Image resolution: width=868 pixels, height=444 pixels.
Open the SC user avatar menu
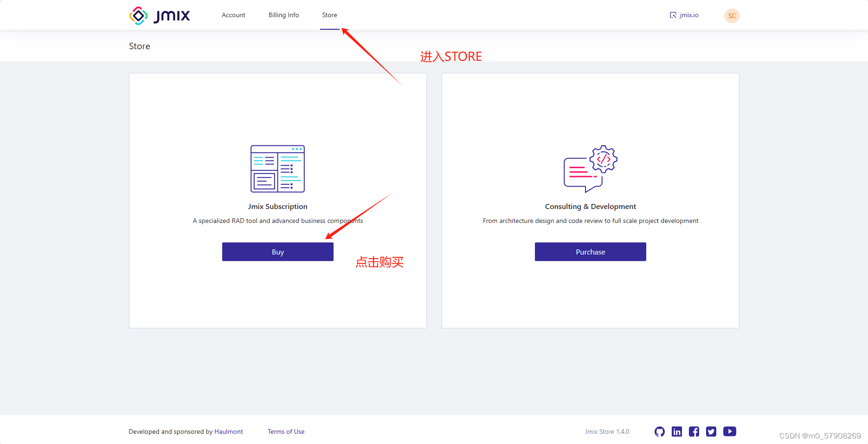[732, 15]
